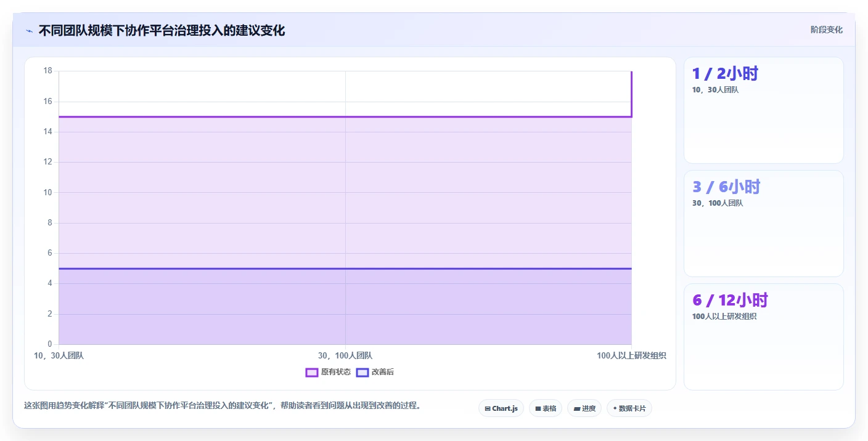Toggle the 改善后 legend swatch

click(x=362, y=372)
